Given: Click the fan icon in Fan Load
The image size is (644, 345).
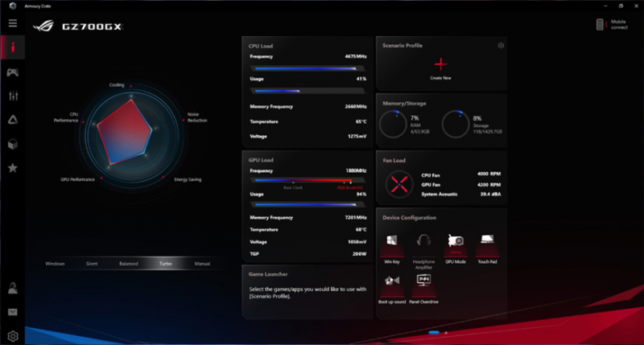Looking at the screenshot, I should 399,184.
